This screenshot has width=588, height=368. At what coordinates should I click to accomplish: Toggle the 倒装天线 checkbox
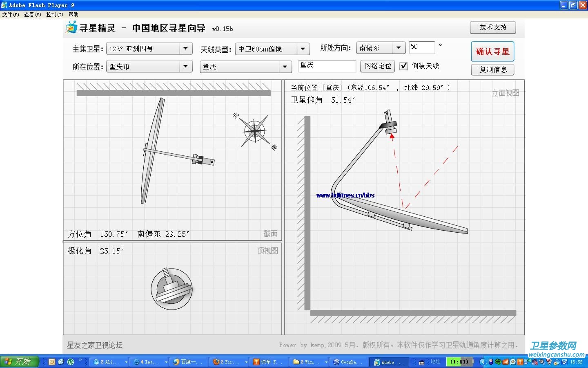pyautogui.click(x=403, y=66)
